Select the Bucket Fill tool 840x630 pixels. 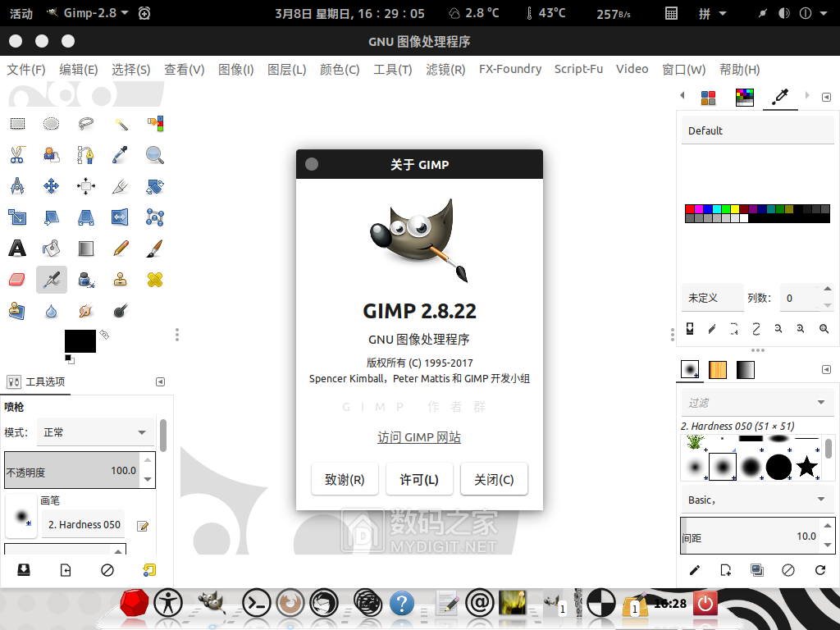[52, 248]
